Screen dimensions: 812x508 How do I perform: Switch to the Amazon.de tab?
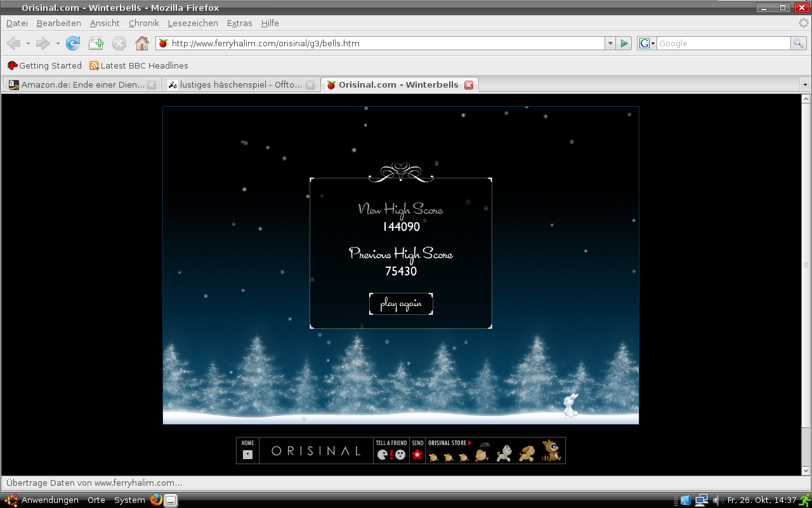click(76, 84)
